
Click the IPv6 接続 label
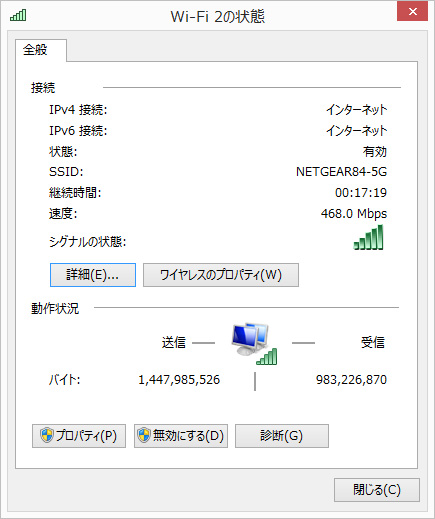pyautogui.click(x=78, y=131)
